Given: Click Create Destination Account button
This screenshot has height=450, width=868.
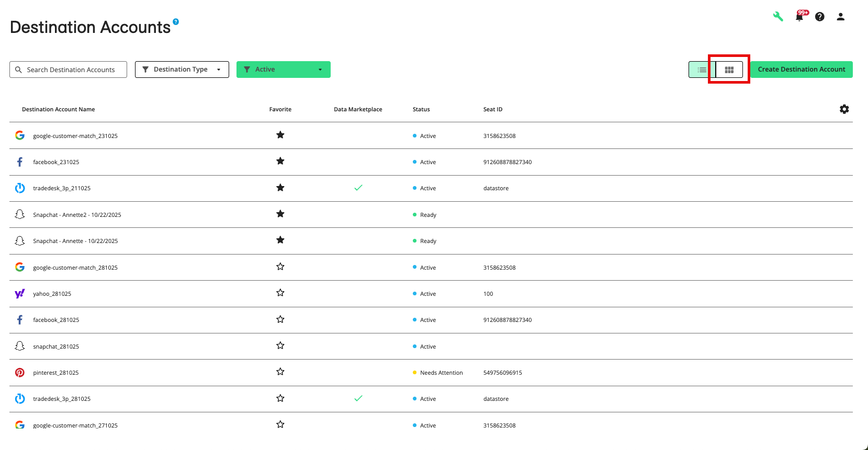Looking at the screenshot, I should point(801,70).
